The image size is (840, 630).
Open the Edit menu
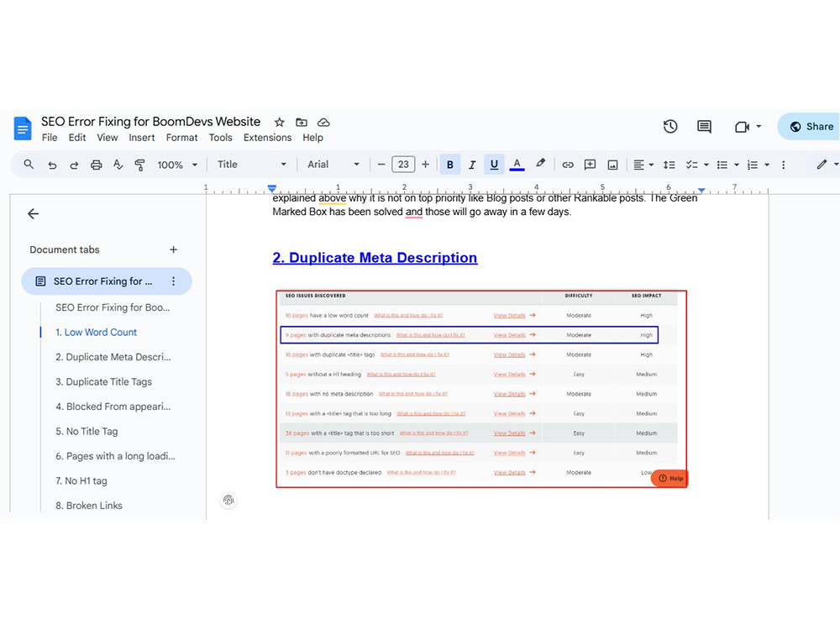coord(77,138)
